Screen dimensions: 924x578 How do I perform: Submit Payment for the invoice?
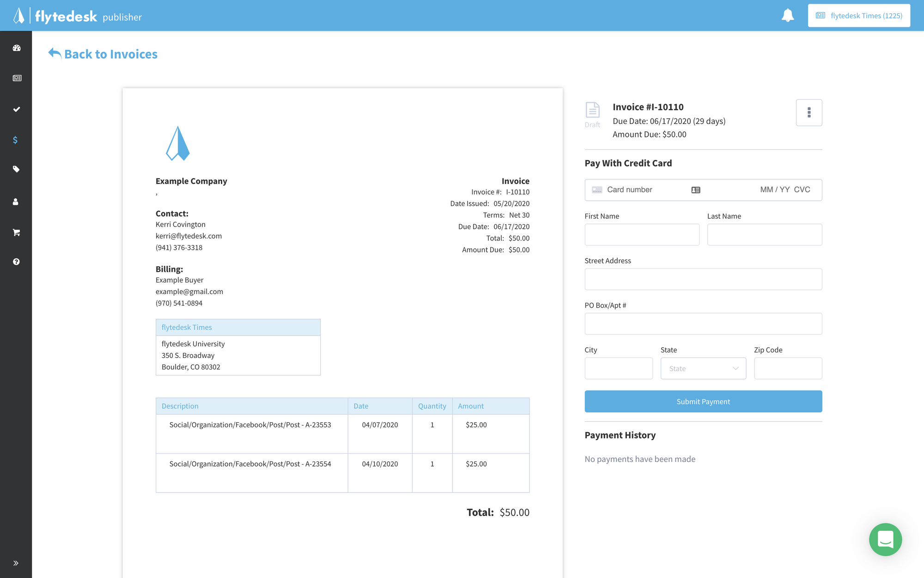tap(703, 401)
